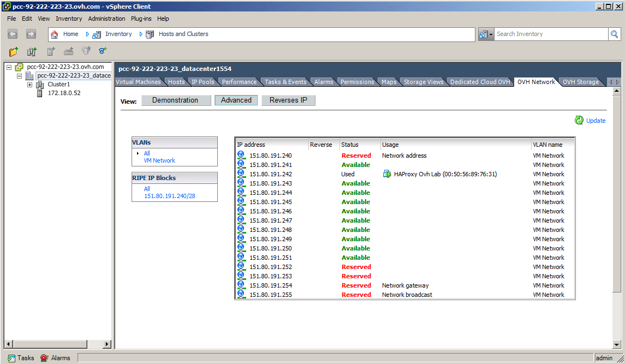The height and width of the screenshot is (364, 625).
Task: Switch to the Dedicated Cloud OVH tab
Action: [x=480, y=82]
